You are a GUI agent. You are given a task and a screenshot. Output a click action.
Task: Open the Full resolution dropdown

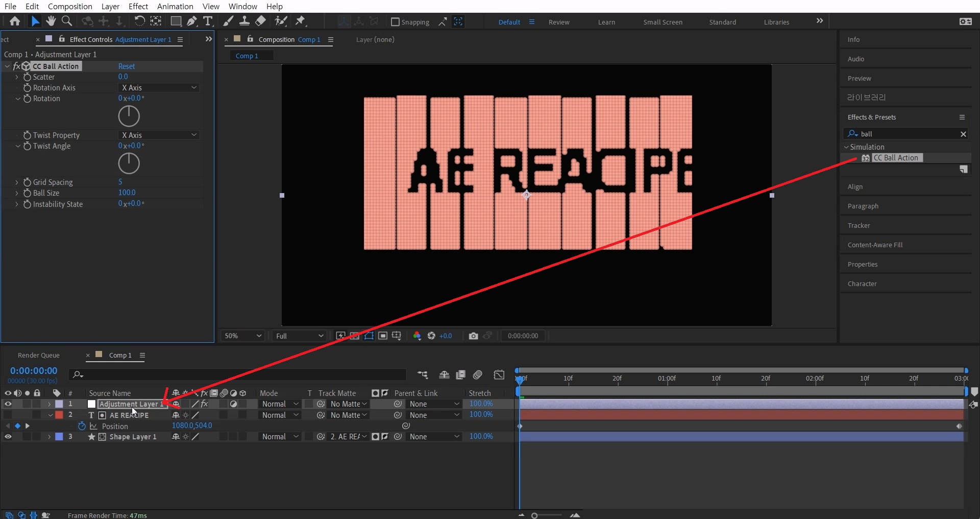click(x=300, y=336)
